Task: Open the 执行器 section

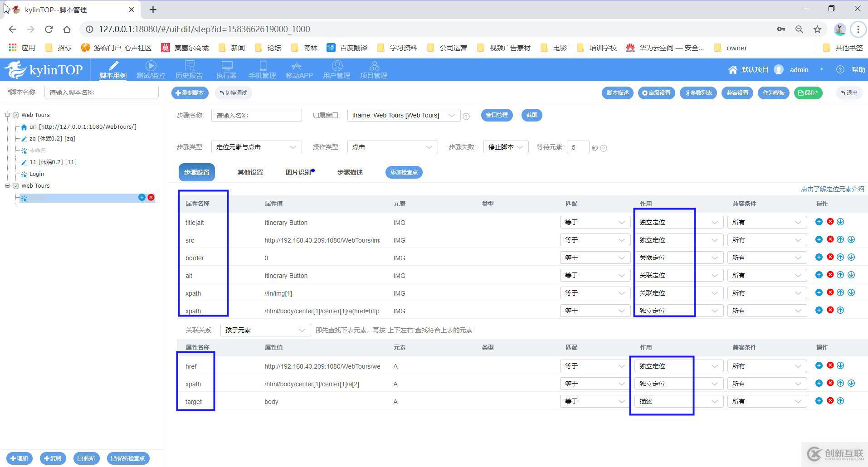Action: click(226, 70)
